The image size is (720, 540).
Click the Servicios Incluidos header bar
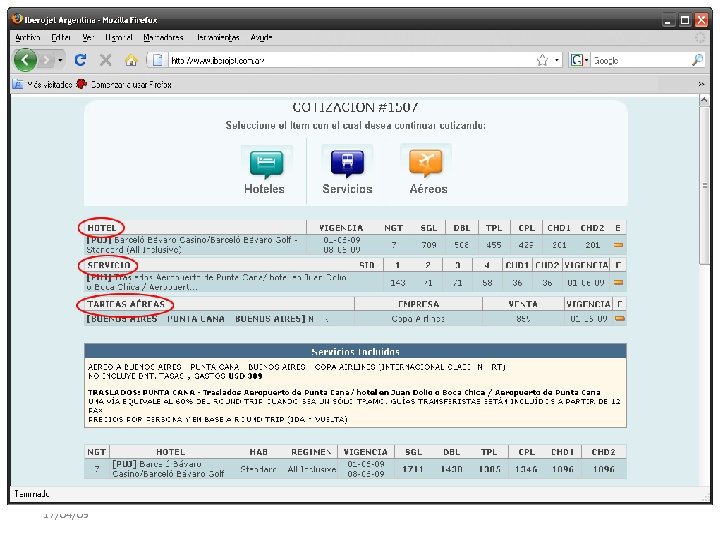click(x=355, y=351)
